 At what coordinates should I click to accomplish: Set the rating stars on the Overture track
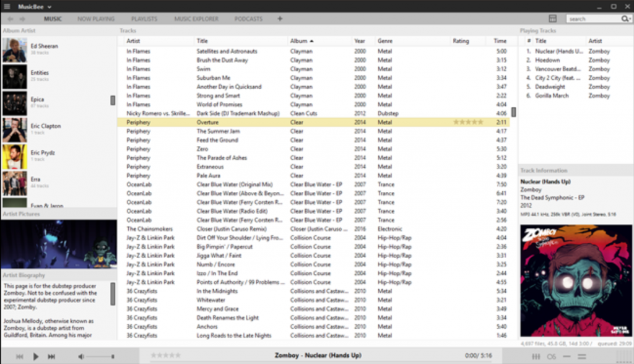pos(468,122)
